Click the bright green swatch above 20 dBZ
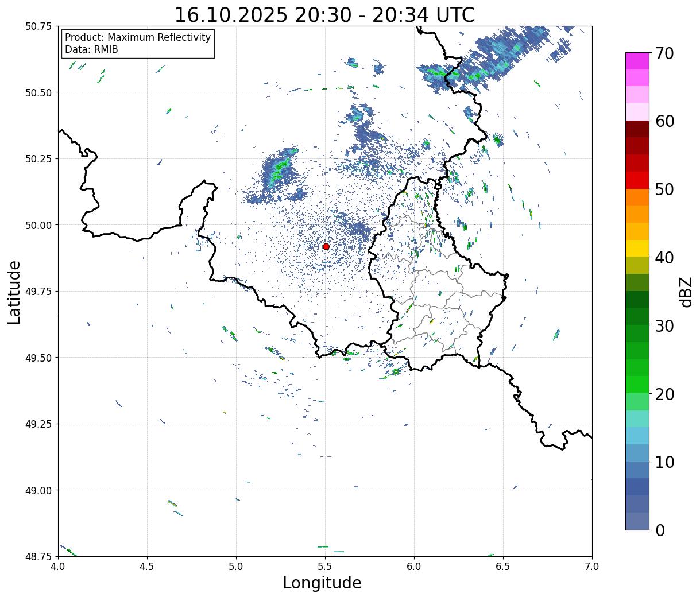 (637, 385)
